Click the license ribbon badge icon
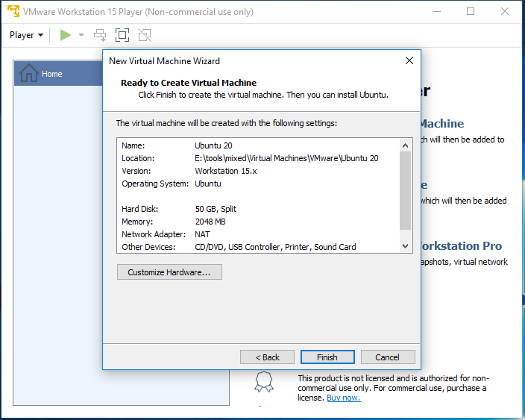This screenshot has width=525, height=420. pyautogui.click(x=264, y=381)
